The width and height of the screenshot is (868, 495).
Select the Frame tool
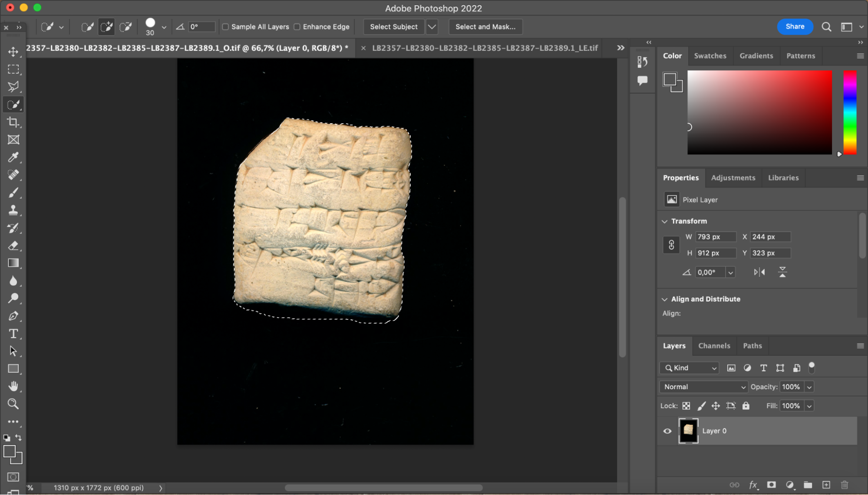tap(13, 140)
